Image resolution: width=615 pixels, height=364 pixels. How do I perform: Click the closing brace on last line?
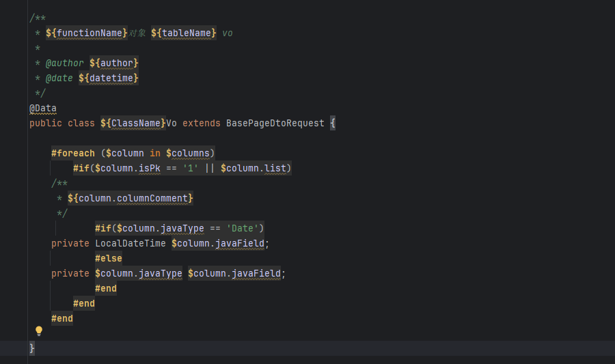pyautogui.click(x=32, y=348)
